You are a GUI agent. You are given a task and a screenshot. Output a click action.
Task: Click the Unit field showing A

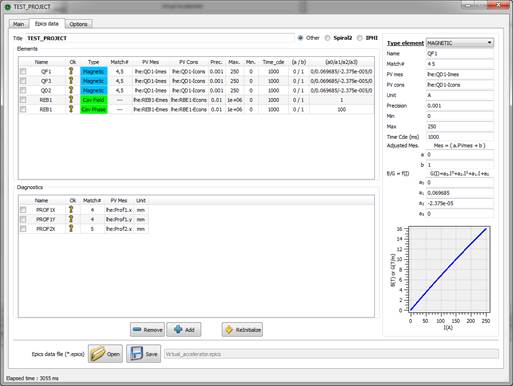click(460, 95)
